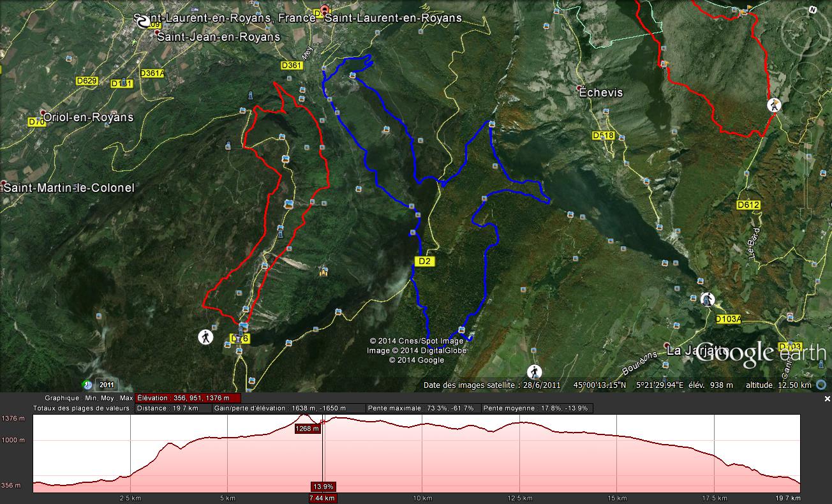Click the Date des images satellite text
Viewport: 832px width, 504px height.
pyautogui.click(x=492, y=385)
